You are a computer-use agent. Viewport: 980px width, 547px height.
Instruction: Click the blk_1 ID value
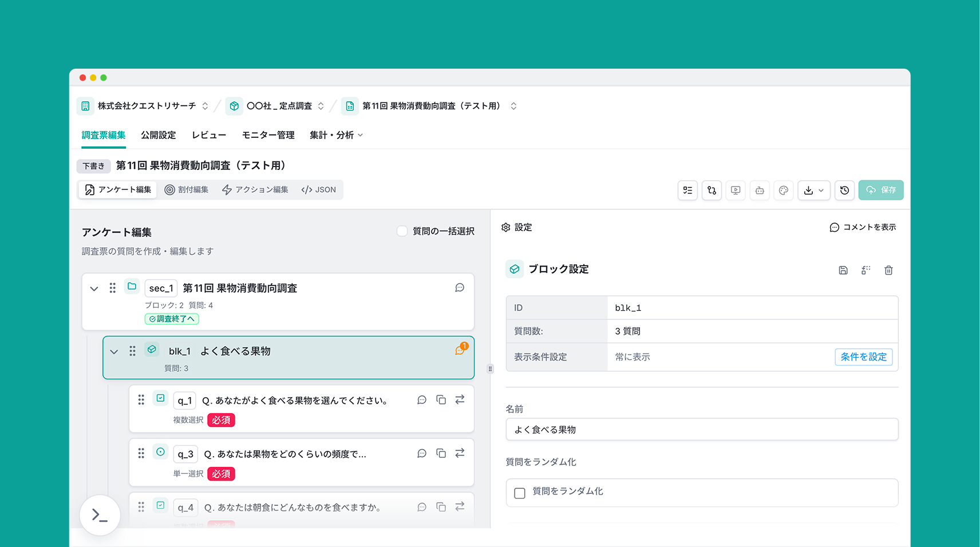[628, 308]
